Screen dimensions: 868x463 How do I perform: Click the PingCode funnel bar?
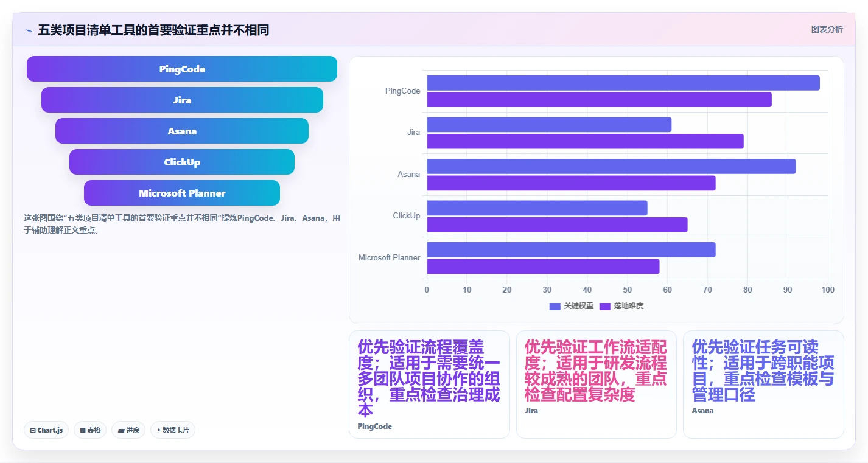click(182, 69)
